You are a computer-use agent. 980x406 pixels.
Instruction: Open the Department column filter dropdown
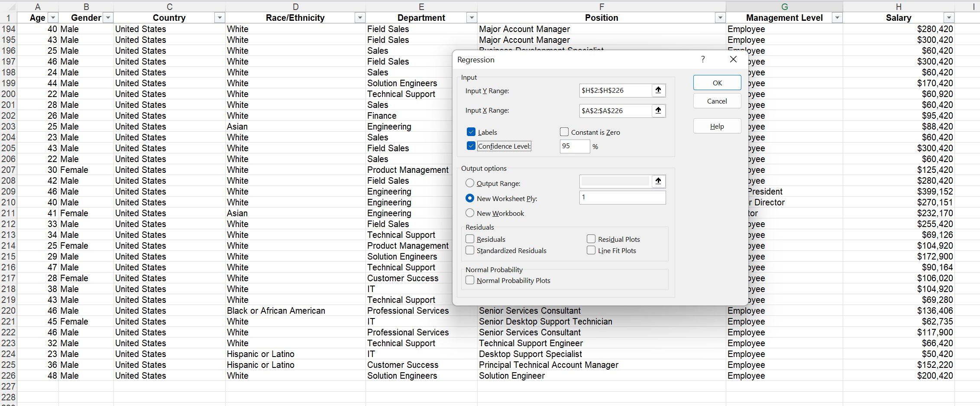472,18
